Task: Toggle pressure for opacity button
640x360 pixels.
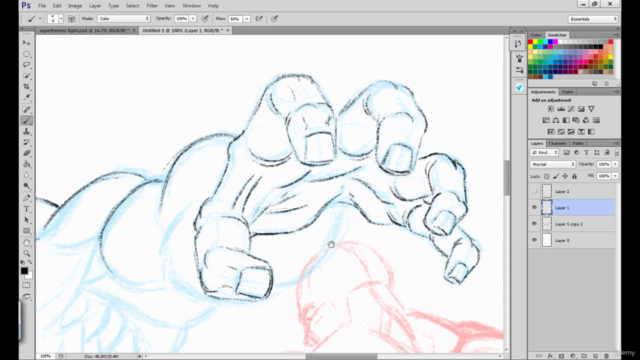Action: point(205,19)
